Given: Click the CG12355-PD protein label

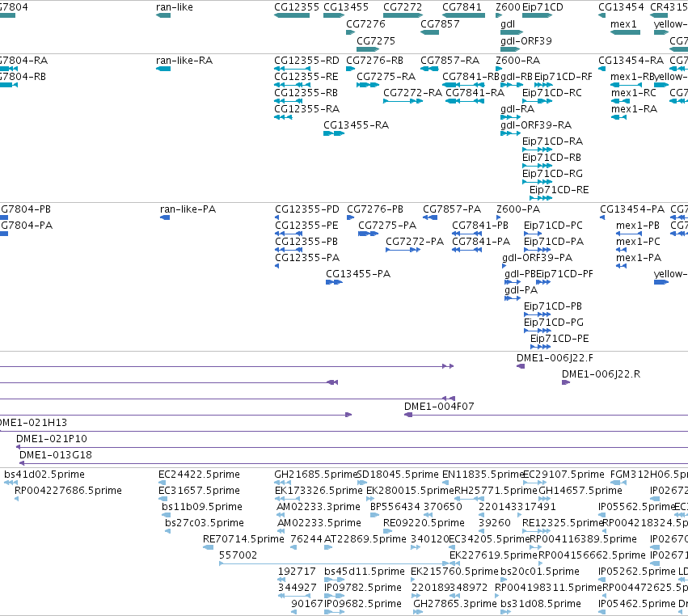Looking at the screenshot, I should (x=307, y=209).
